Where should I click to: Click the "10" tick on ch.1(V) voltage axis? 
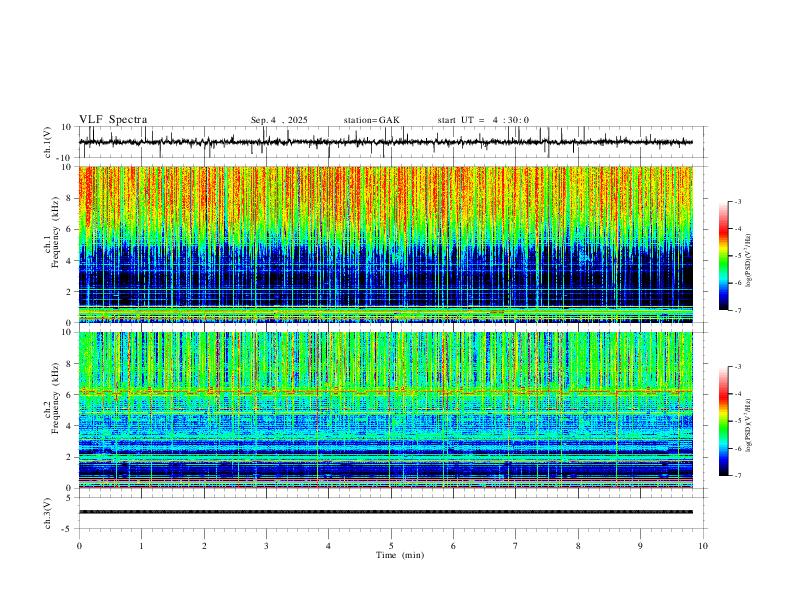pyautogui.click(x=67, y=127)
